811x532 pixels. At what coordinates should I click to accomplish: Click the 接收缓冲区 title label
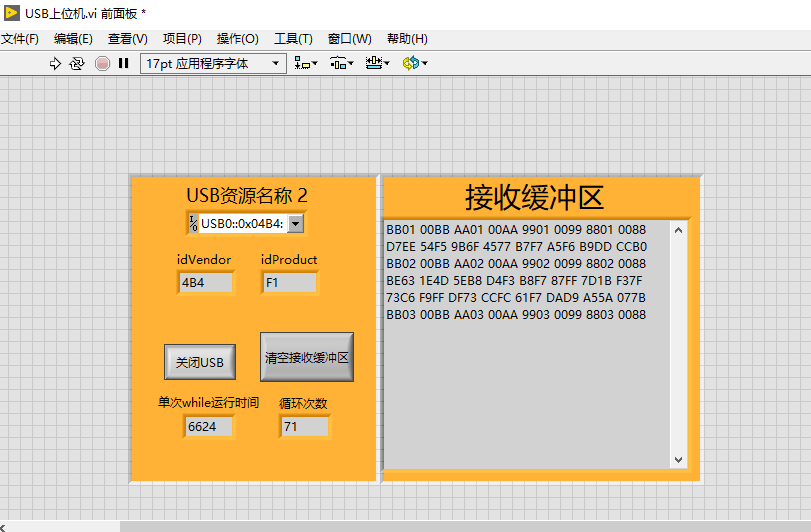click(x=534, y=197)
